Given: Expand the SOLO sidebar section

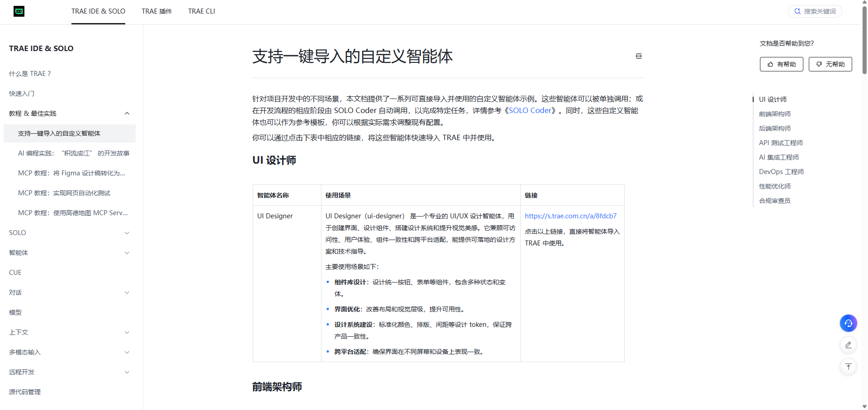Looking at the screenshot, I should [127, 232].
